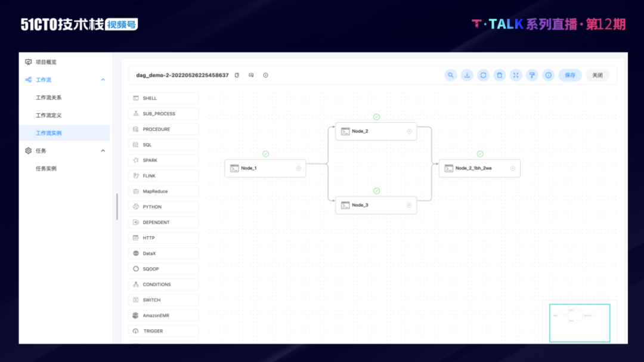
Task: Collapse the 工作流 sidebar section
Action: 103,80
